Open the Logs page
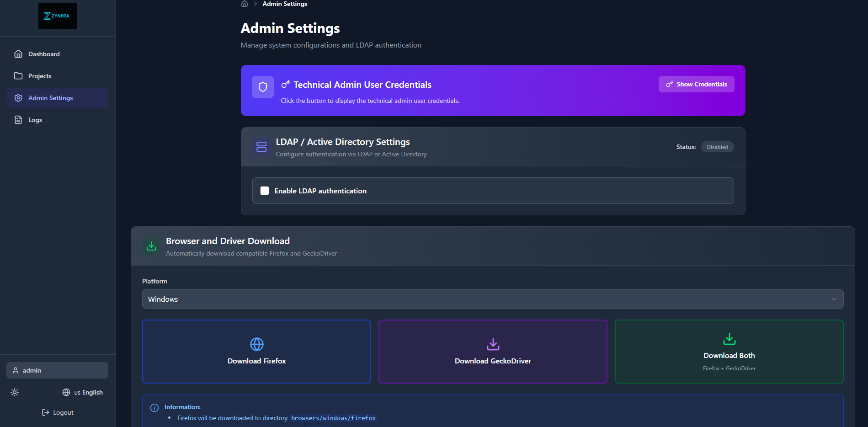Image resolution: width=868 pixels, height=427 pixels. [35, 120]
